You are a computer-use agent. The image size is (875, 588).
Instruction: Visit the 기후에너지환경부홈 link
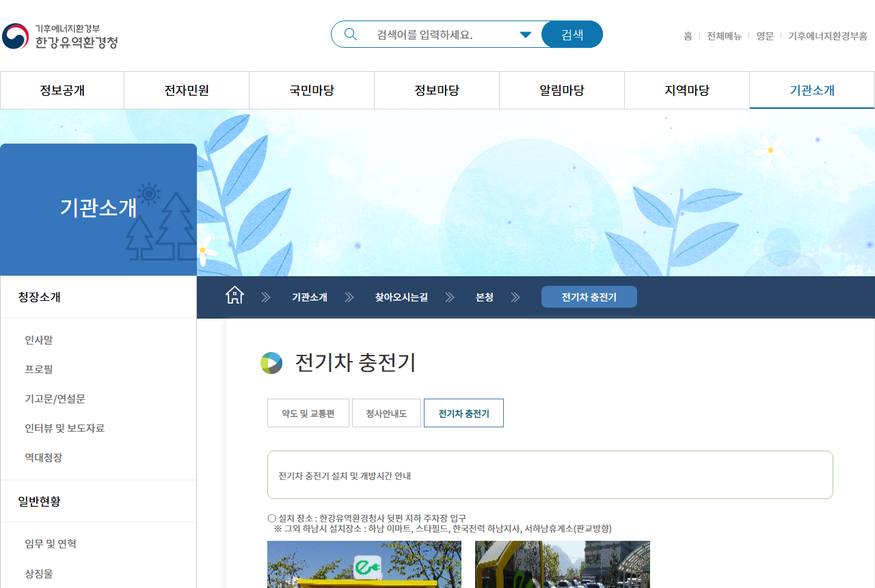click(828, 36)
